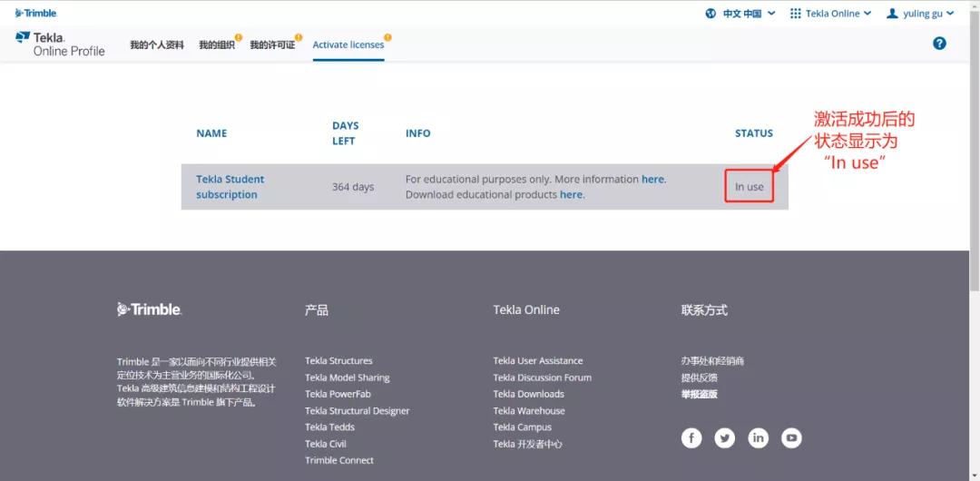Open the 提供反馈 link
The image size is (980, 481).
[x=700, y=378]
